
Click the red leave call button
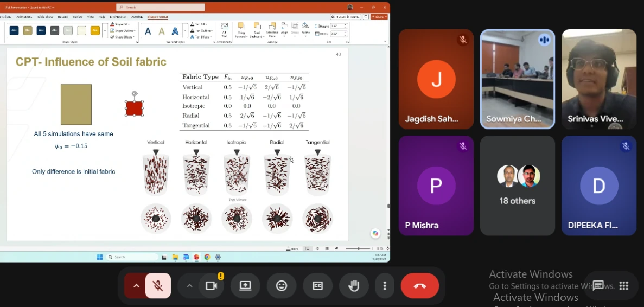tap(420, 286)
